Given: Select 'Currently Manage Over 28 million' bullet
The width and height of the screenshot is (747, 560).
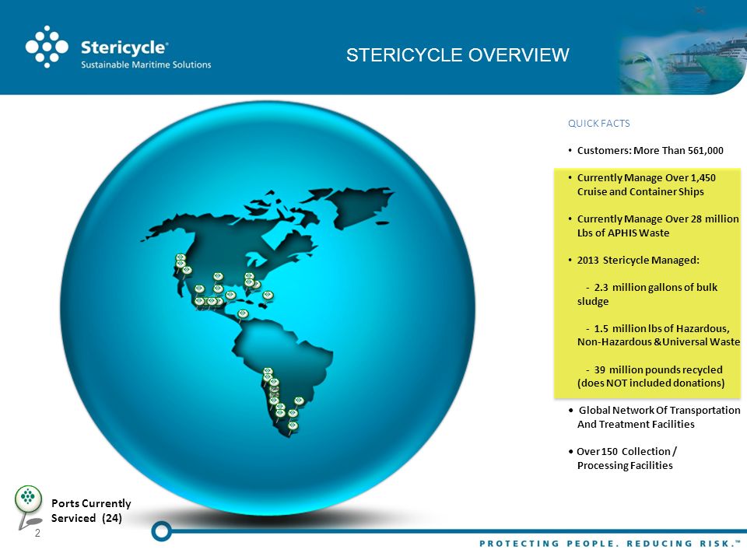Looking at the screenshot, I should pos(658,219).
